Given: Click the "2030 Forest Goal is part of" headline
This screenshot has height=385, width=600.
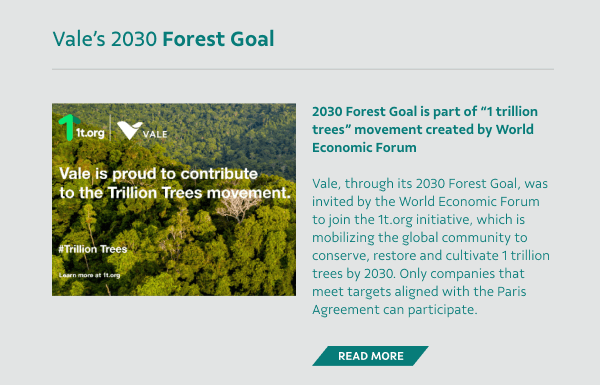Looking at the screenshot, I should (x=425, y=129).
